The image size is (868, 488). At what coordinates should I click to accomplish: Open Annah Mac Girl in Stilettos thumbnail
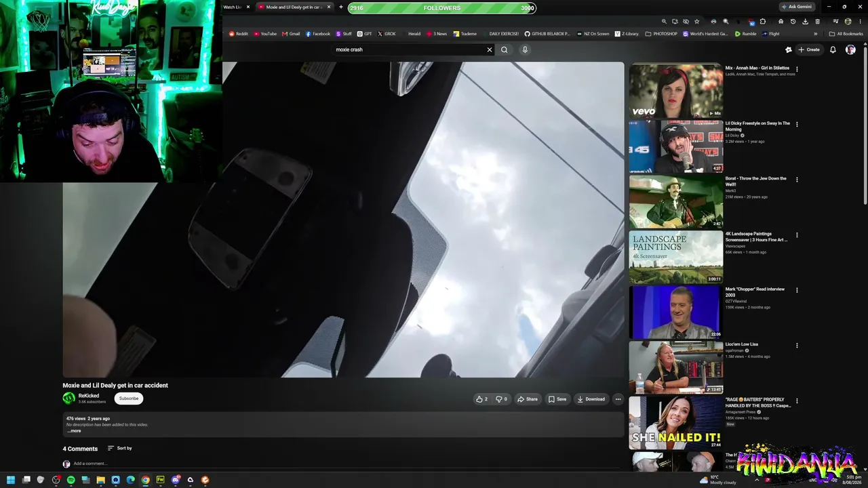pyautogui.click(x=676, y=91)
